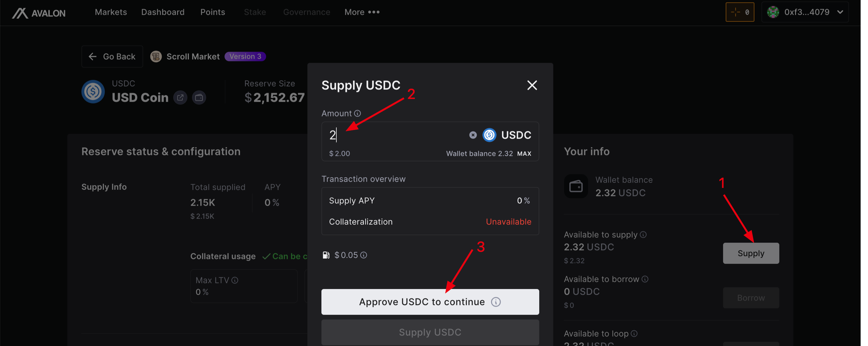The image size is (868, 346).
Task: Click the Supply APY 0% row
Action: pos(430,201)
